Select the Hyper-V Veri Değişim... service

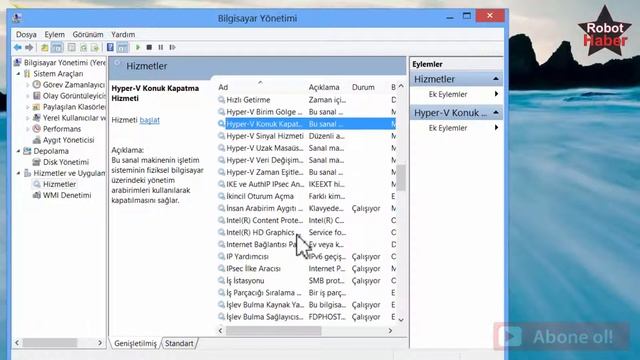coord(306,160)
